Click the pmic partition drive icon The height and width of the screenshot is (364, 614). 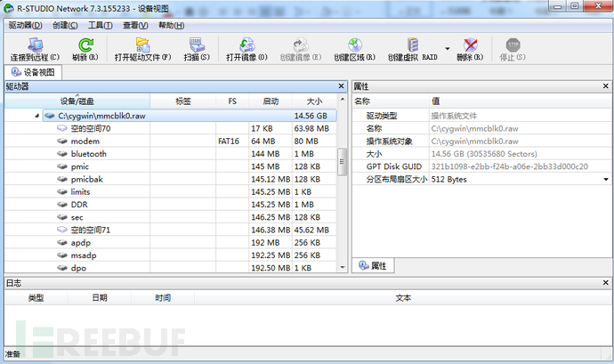(62, 166)
